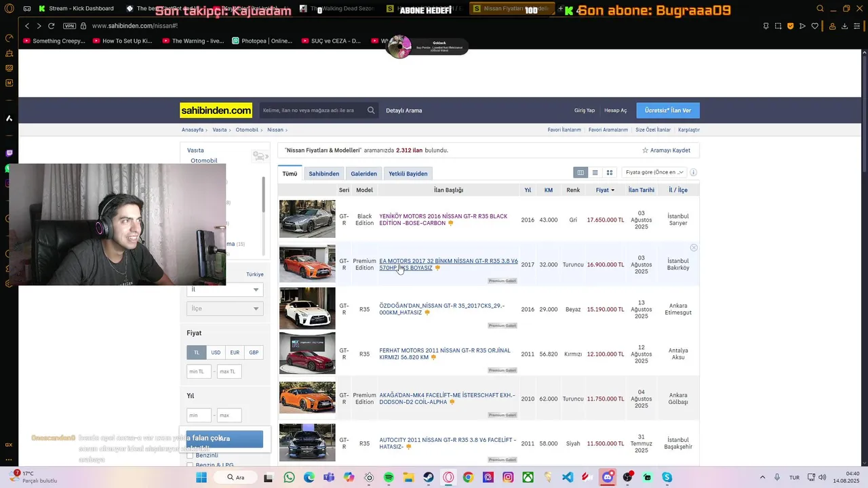Go forward with browser forward arrow

(x=39, y=26)
